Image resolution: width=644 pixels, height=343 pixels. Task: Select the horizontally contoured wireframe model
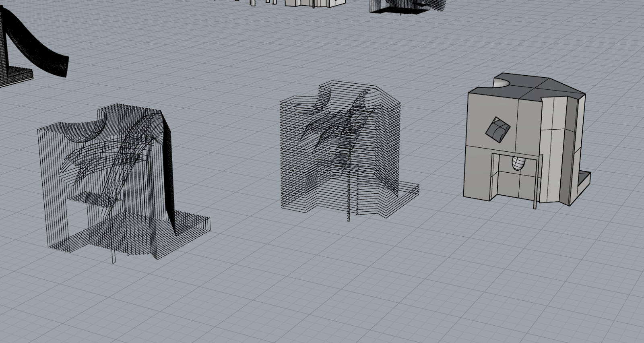coord(349,151)
